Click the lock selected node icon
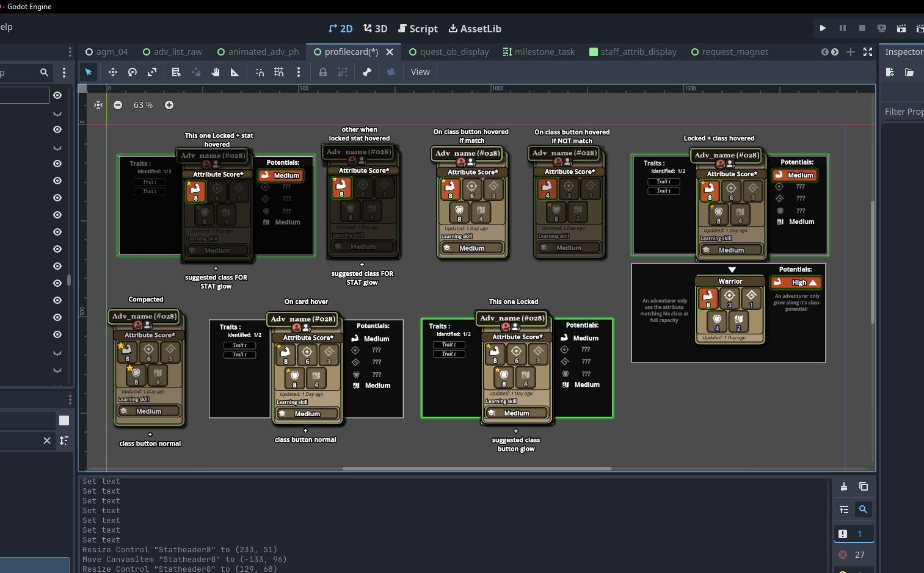924x573 pixels. tap(323, 72)
